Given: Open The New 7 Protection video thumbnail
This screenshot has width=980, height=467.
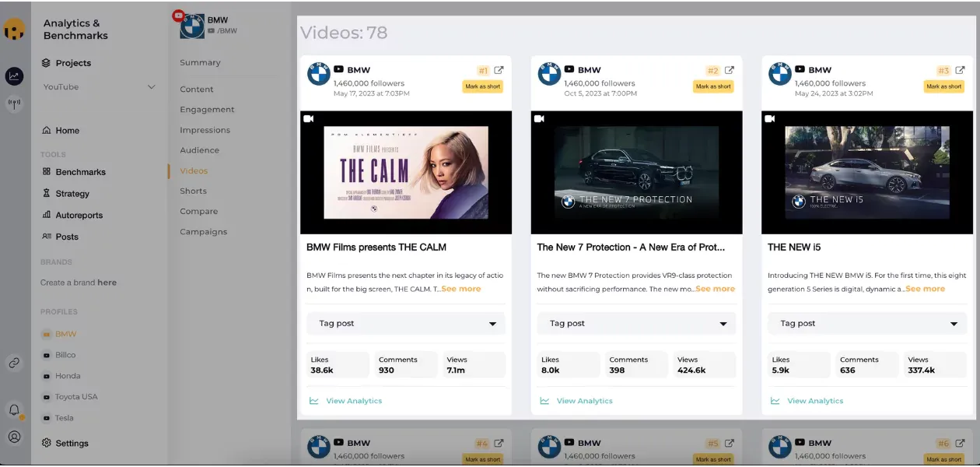Looking at the screenshot, I should 636,173.
